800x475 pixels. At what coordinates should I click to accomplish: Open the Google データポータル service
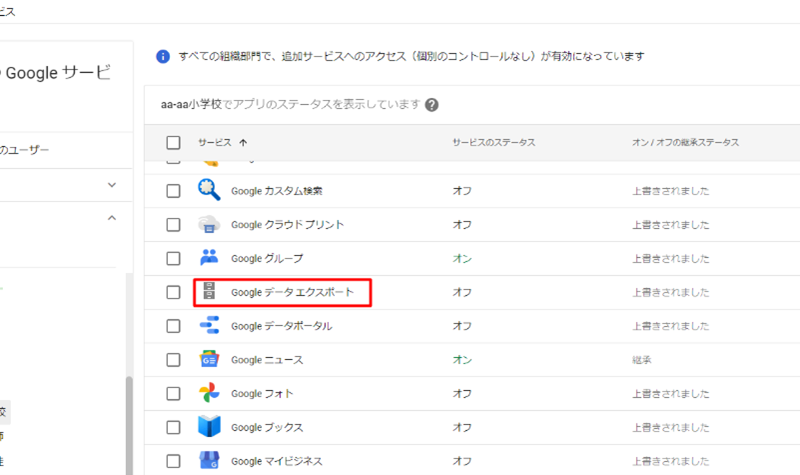click(x=282, y=326)
